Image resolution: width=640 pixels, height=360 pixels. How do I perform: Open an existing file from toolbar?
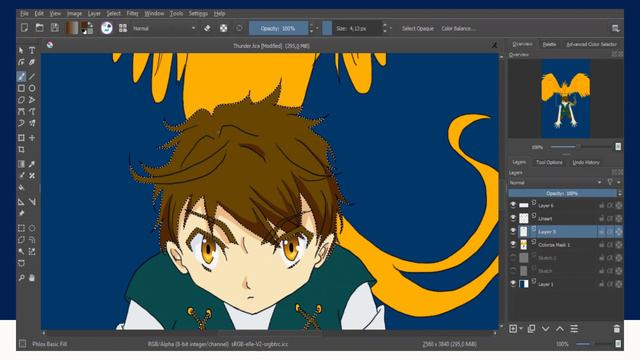[x=40, y=28]
